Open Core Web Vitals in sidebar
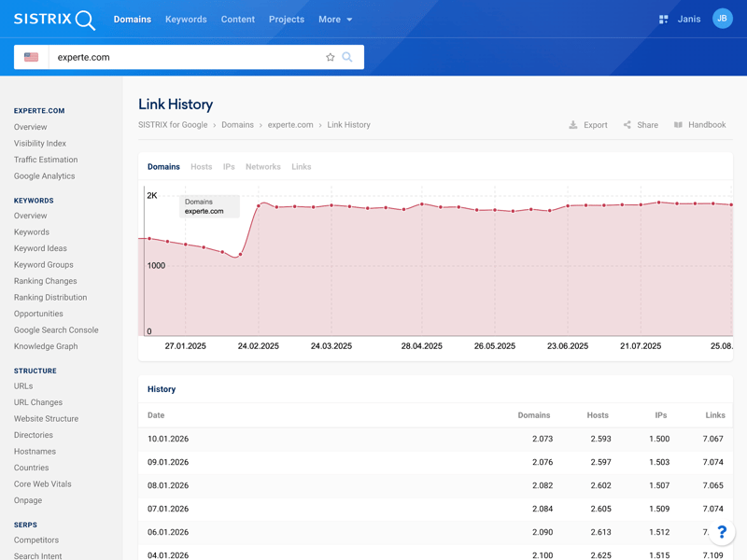The height and width of the screenshot is (560, 747). 42,484
